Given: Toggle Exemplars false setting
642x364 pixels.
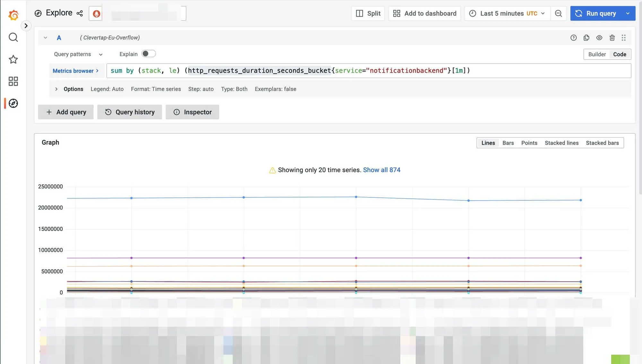Looking at the screenshot, I should [x=275, y=89].
